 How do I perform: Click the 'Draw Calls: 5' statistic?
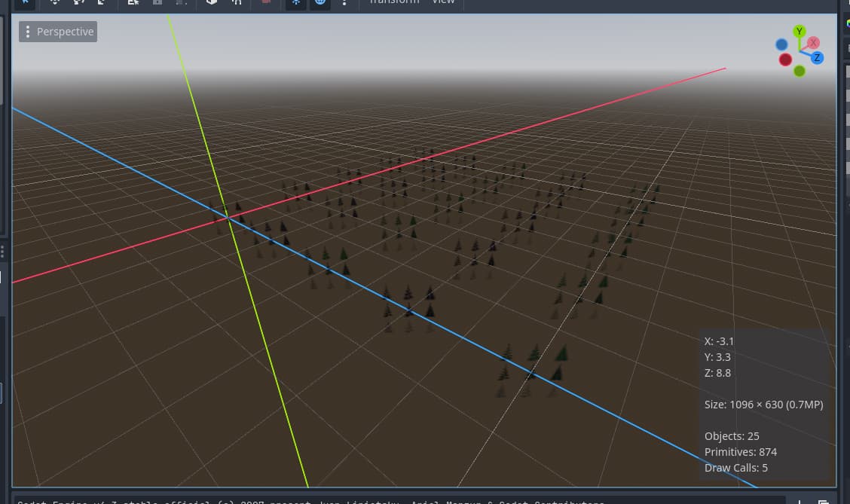click(x=735, y=467)
